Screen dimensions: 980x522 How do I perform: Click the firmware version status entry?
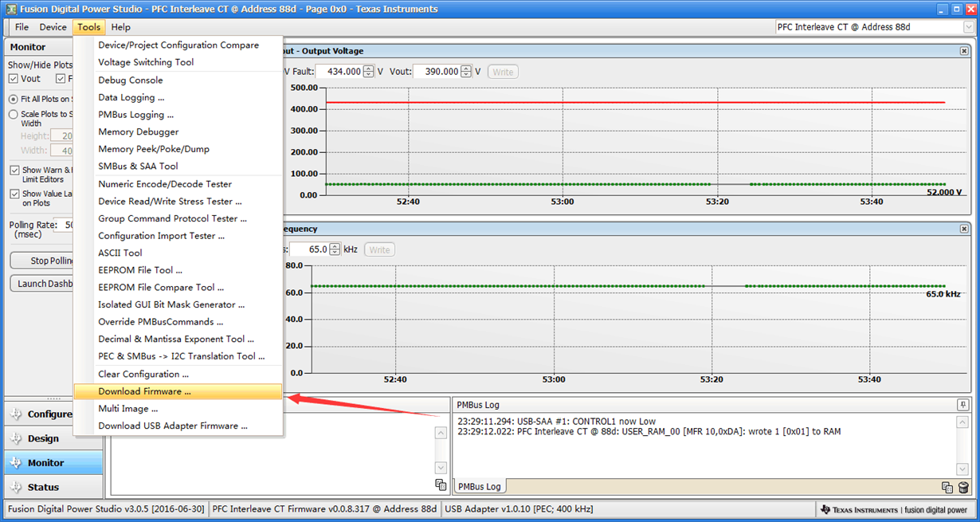tap(325, 509)
